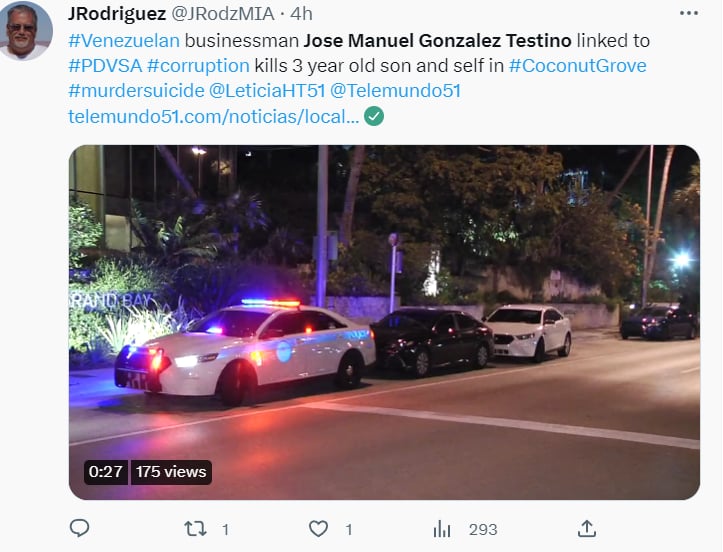Like the tweet with the heart icon
Image resolution: width=723 pixels, height=552 pixels.
[319, 528]
